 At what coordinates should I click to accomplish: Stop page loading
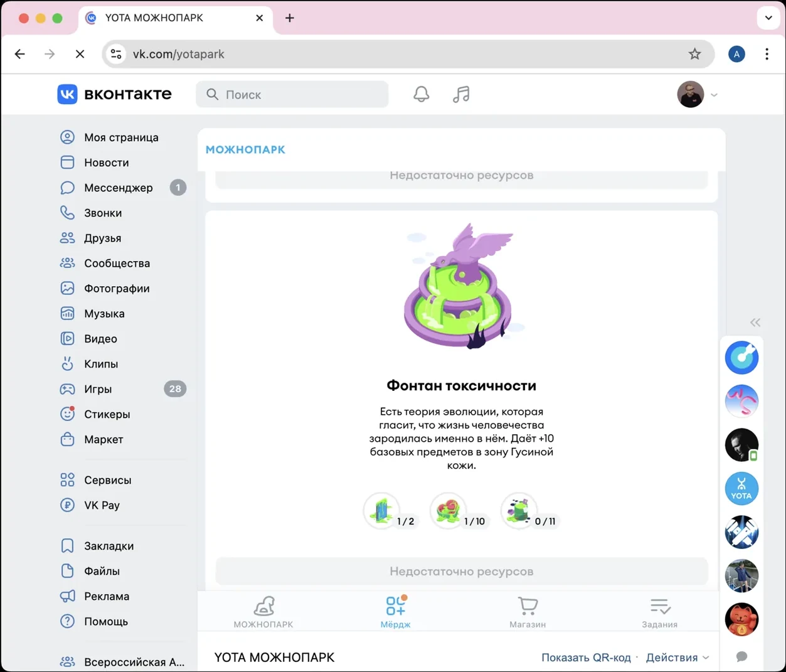pyautogui.click(x=80, y=54)
